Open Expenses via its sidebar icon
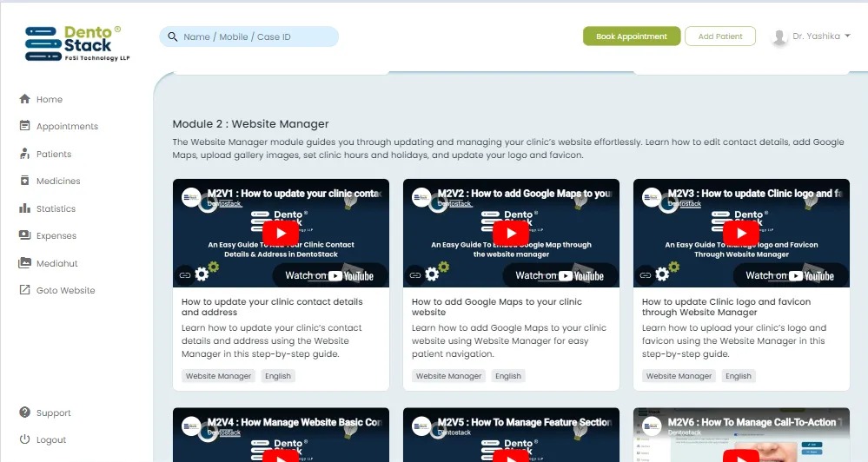 [24, 235]
